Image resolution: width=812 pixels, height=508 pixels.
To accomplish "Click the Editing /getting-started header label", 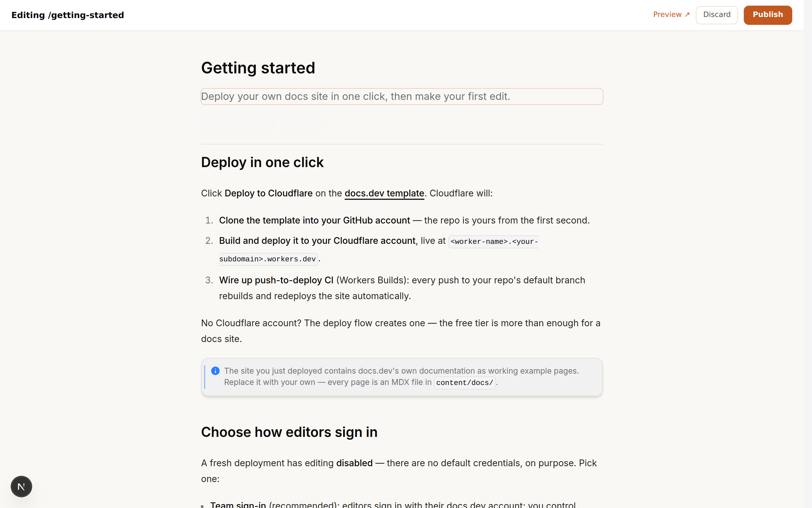I will (x=68, y=15).
